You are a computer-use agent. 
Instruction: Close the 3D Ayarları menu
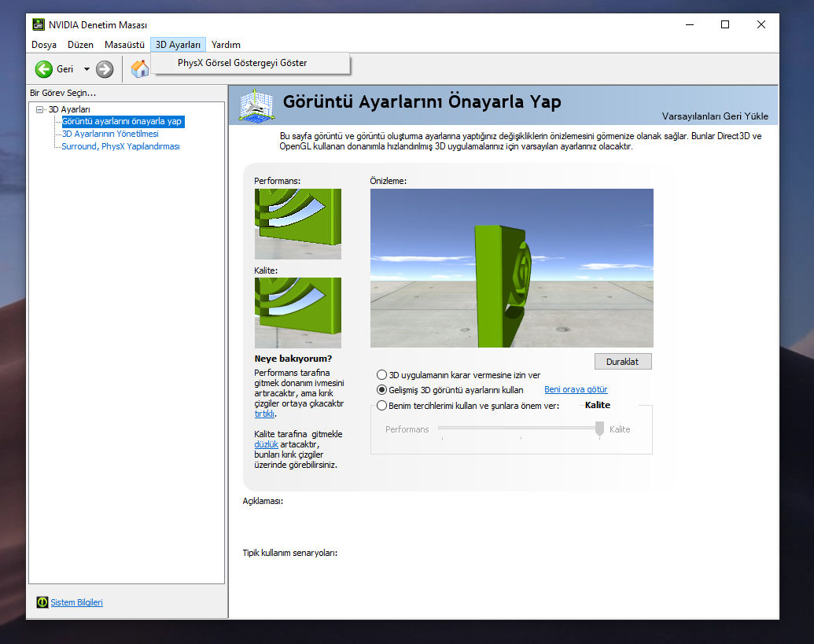click(x=178, y=45)
